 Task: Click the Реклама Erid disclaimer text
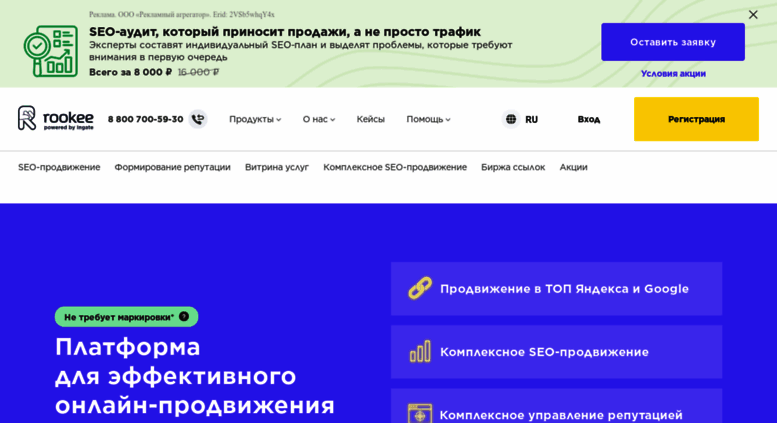click(181, 14)
